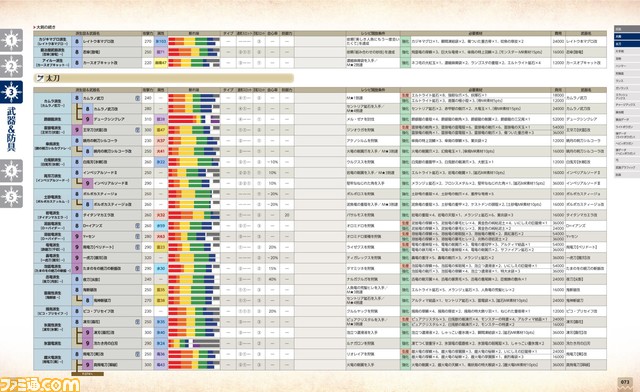Open the chapter 5 sun icon tab
This screenshot has height=392, width=640.
click(x=11, y=197)
